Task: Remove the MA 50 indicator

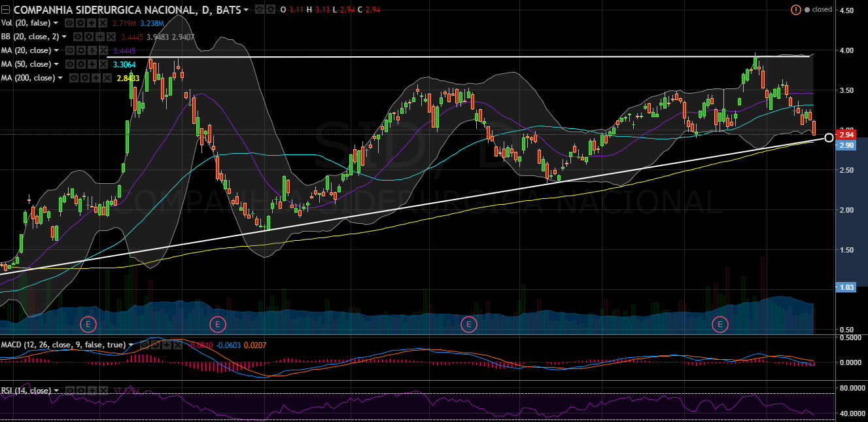Action: click(104, 64)
